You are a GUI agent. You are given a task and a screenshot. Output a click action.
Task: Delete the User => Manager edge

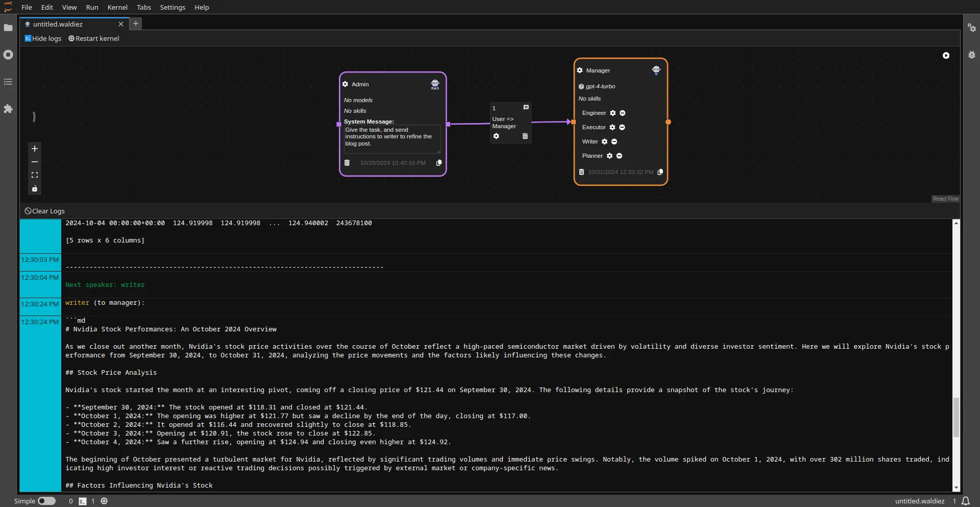tap(525, 136)
